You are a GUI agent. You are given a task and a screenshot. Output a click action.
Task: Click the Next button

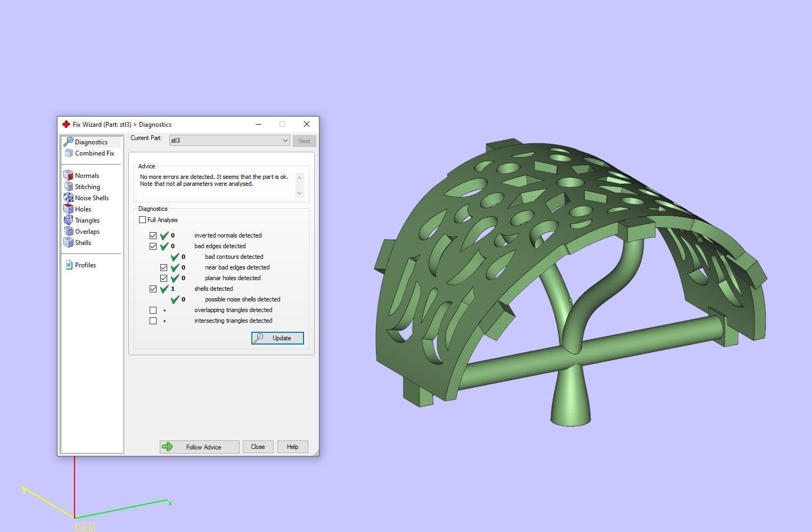tap(304, 141)
